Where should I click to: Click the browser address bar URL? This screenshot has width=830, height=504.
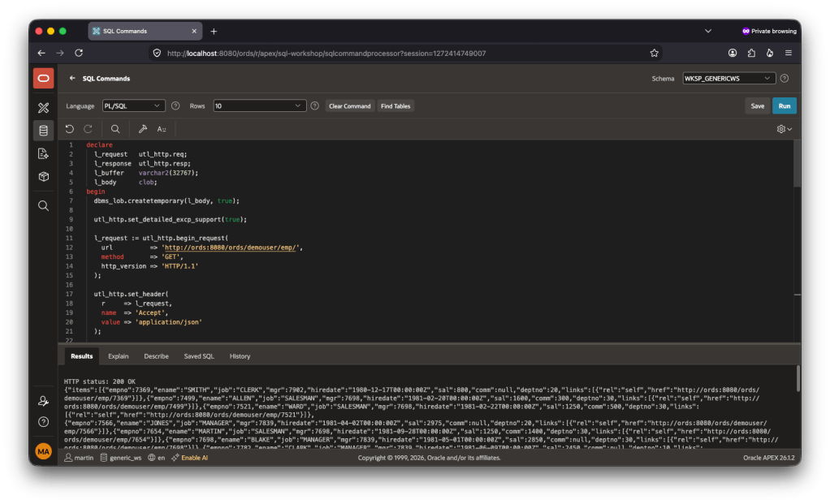[326, 54]
